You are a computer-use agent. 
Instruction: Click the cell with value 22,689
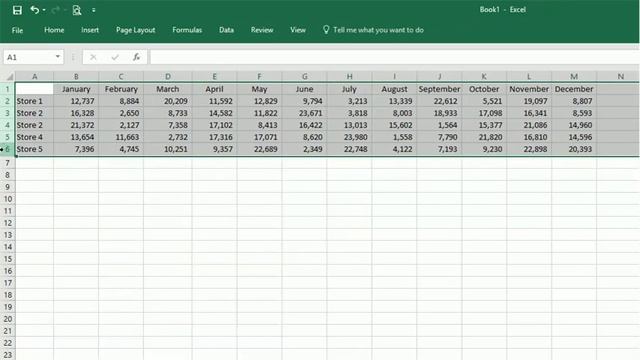click(x=259, y=149)
